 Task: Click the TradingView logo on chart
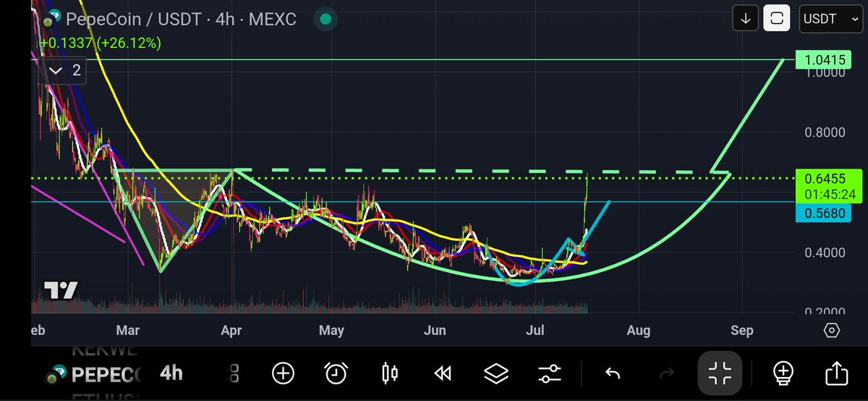61,290
